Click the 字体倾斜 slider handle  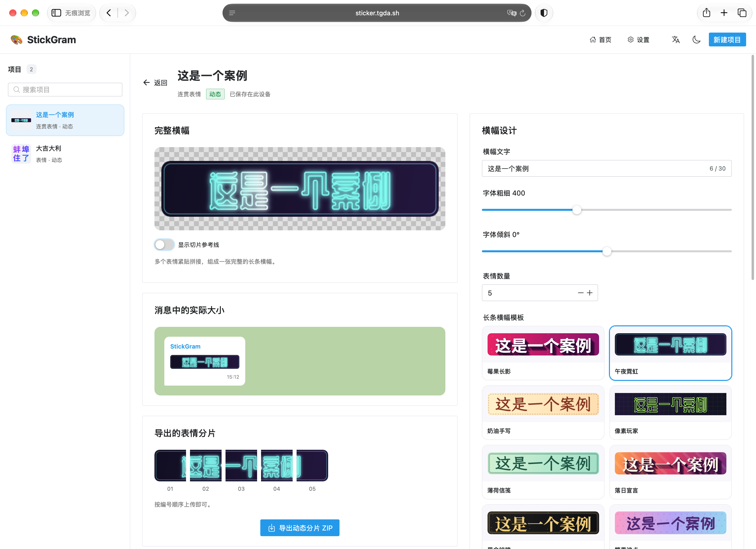tap(607, 251)
